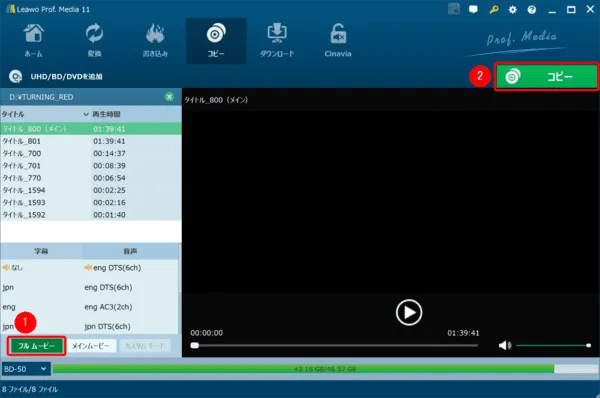Open the ダウンロード download module
Viewport: 600px width, 398px height.
click(x=277, y=41)
